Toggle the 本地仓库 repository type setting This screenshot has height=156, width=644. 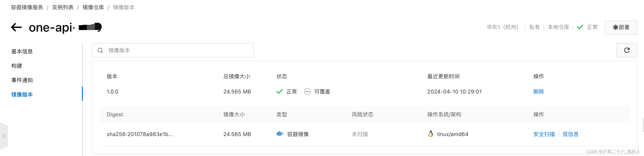point(559,27)
